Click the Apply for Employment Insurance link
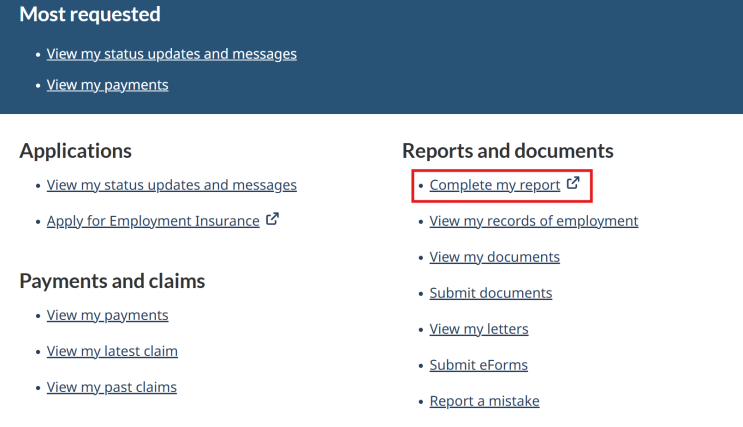The width and height of the screenshot is (743, 427). (x=153, y=221)
